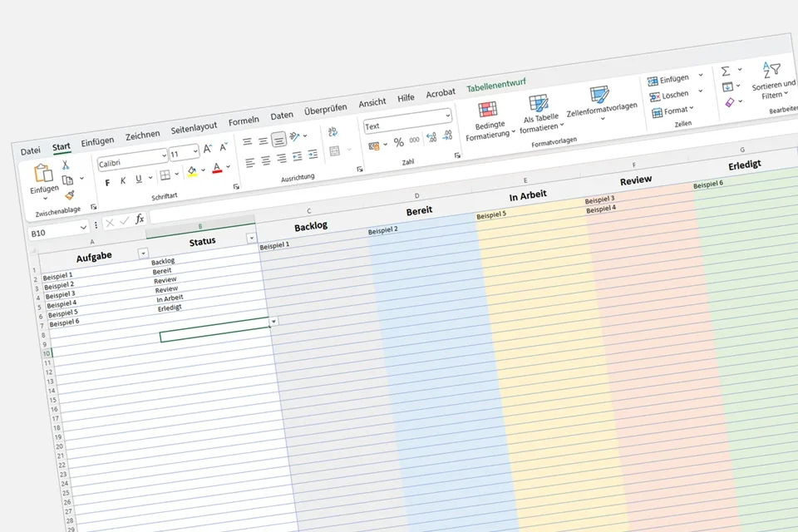Open the font size 11 dropdown
Viewport: 798px width, 532px height.
point(195,151)
